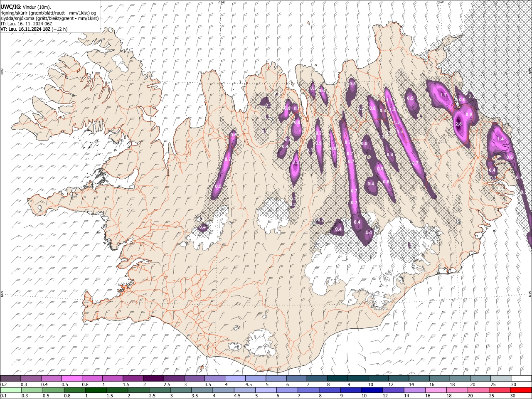This screenshot has width=532, height=399.
Task: Pick the dark teal swatch labeled 8, upper row
Action: coord(338,379)
